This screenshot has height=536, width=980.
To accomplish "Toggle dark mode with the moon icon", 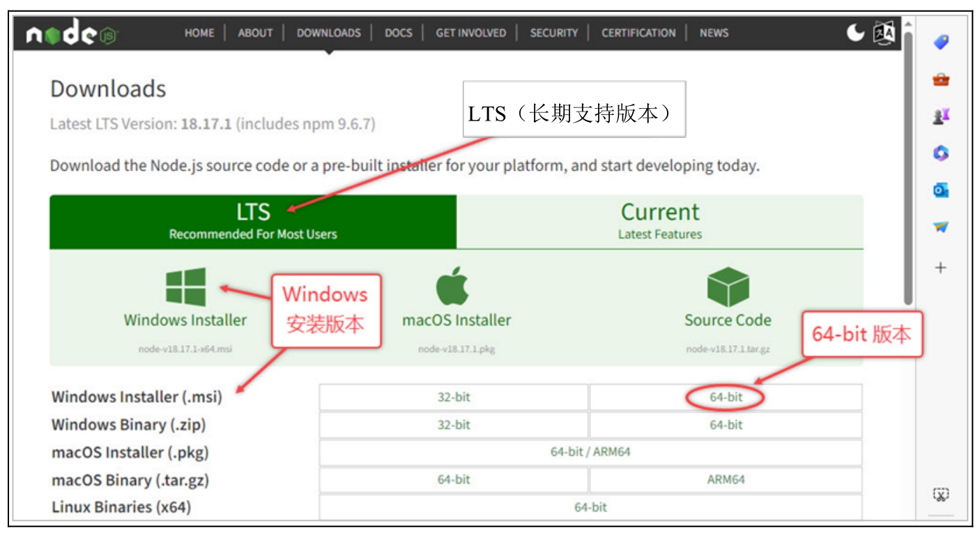I will 855,32.
